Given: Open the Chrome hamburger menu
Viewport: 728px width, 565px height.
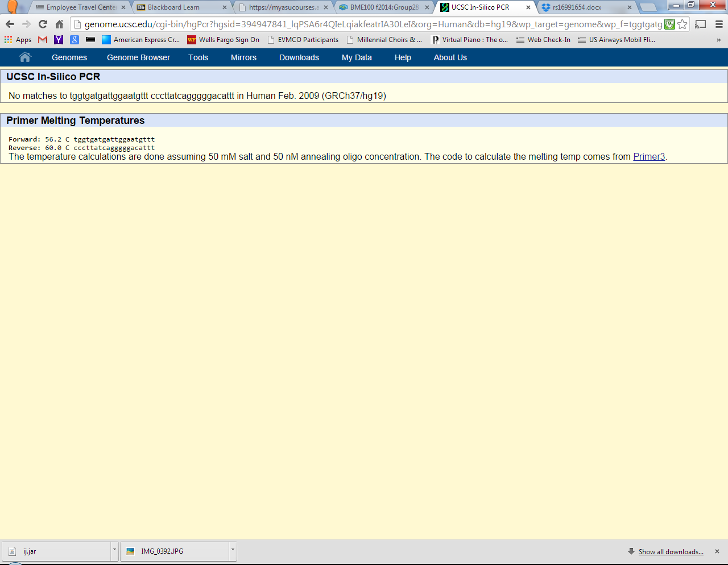Looking at the screenshot, I should [719, 24].
